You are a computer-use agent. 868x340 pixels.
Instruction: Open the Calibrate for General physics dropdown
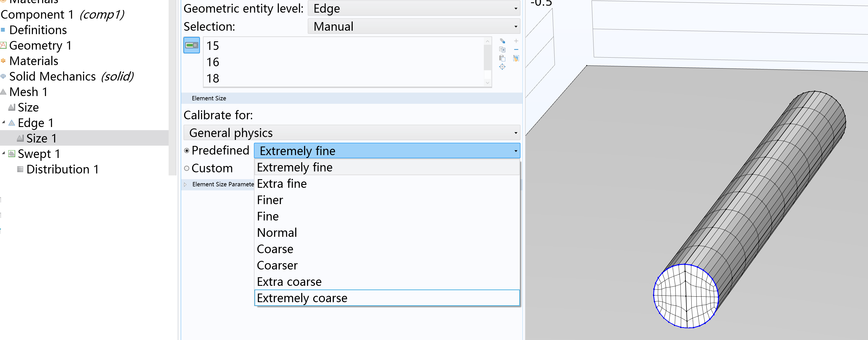click(352, 133)
